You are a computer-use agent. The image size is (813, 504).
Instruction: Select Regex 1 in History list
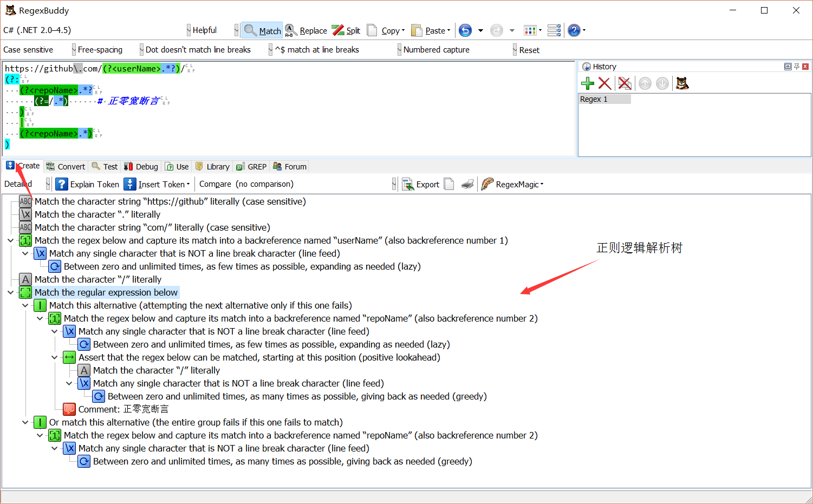(x=604, y=99)
